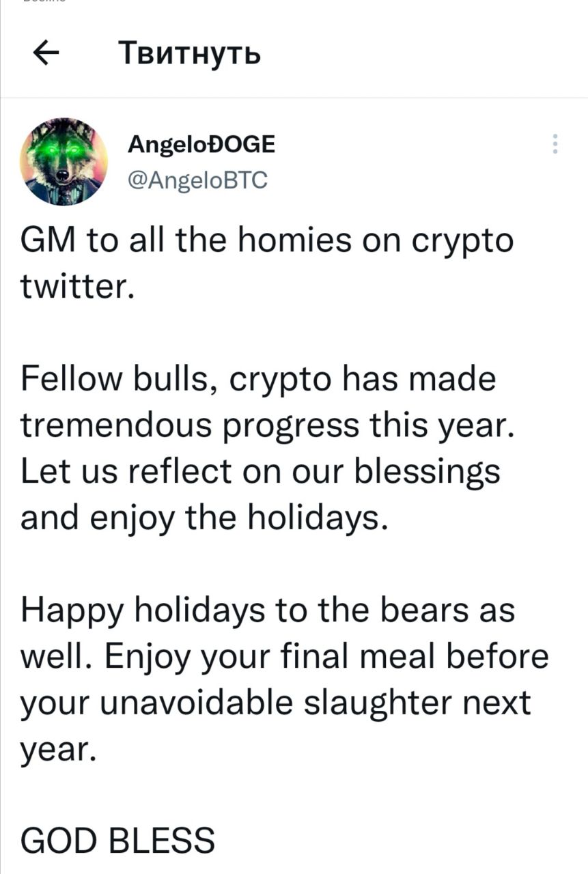Open the AngeloĐOGE display name profile

(x=201, y=145)
